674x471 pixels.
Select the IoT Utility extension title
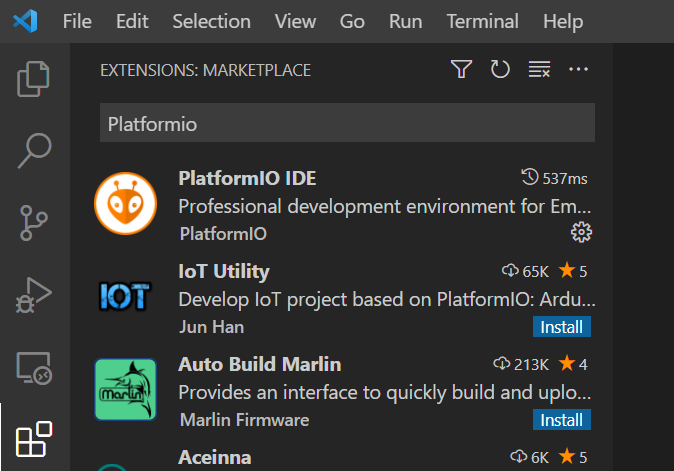click(x=224, y=272)
